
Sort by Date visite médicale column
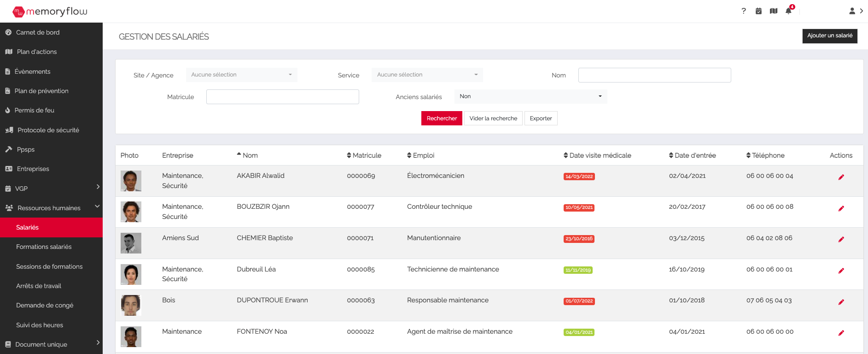pos(597,155)
